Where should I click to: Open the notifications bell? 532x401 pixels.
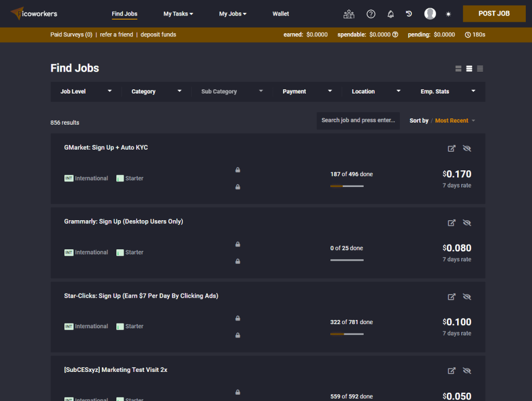[x=391, y=14]
